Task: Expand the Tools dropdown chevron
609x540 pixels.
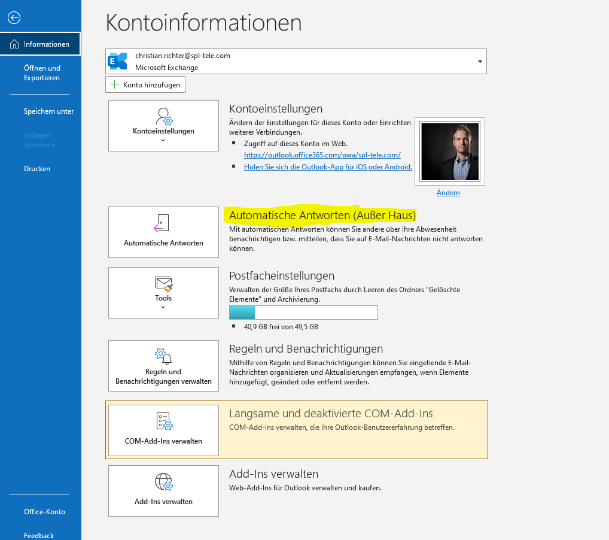Action: [x=163, y=307]
